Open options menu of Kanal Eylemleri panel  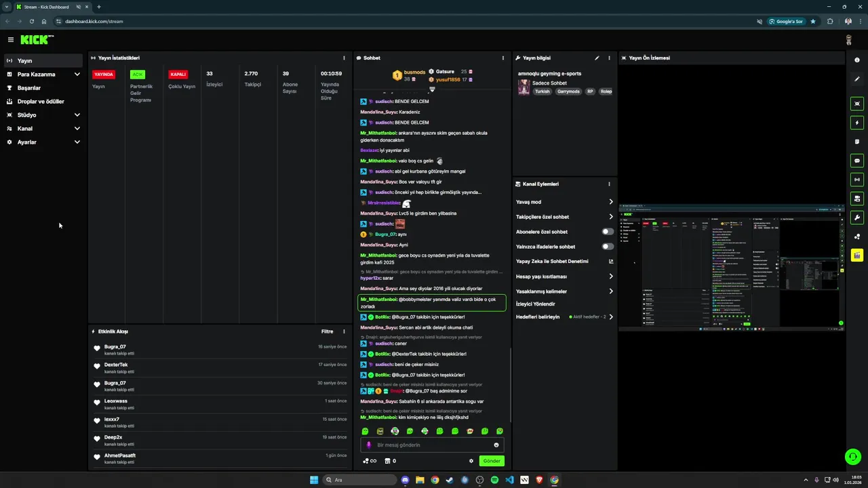pyautogui.click(x=609, y=184)
